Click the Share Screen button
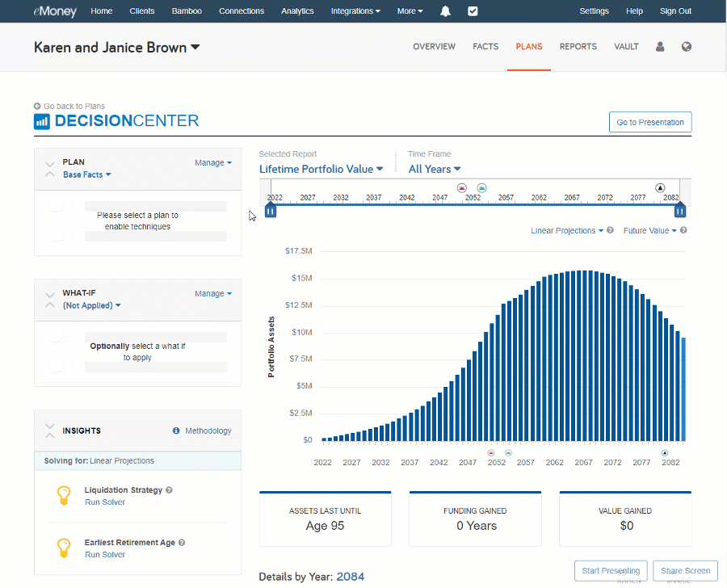The height and width of the screenshot is (588, 727). pyautogui.click(x=685, y=570)
